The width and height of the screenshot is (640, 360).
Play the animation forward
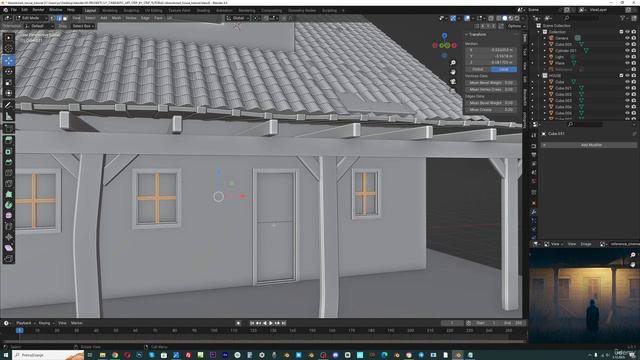tap(271, 323)
